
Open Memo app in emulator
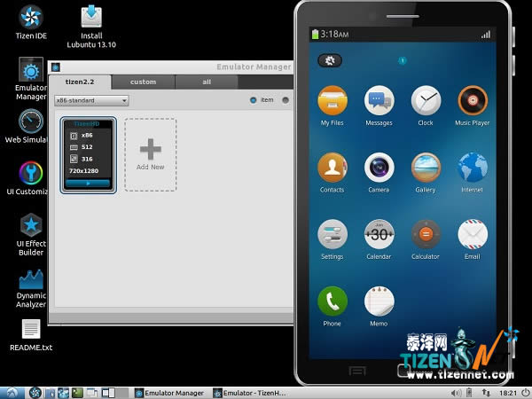click(x=379, y=307)
